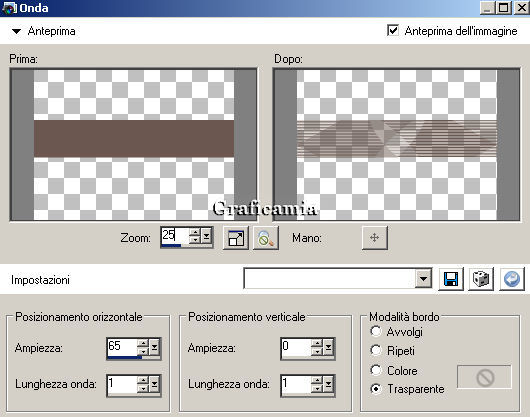Click the save preset floppy disk icon
The image size is (530, 417).
(451, 279)
